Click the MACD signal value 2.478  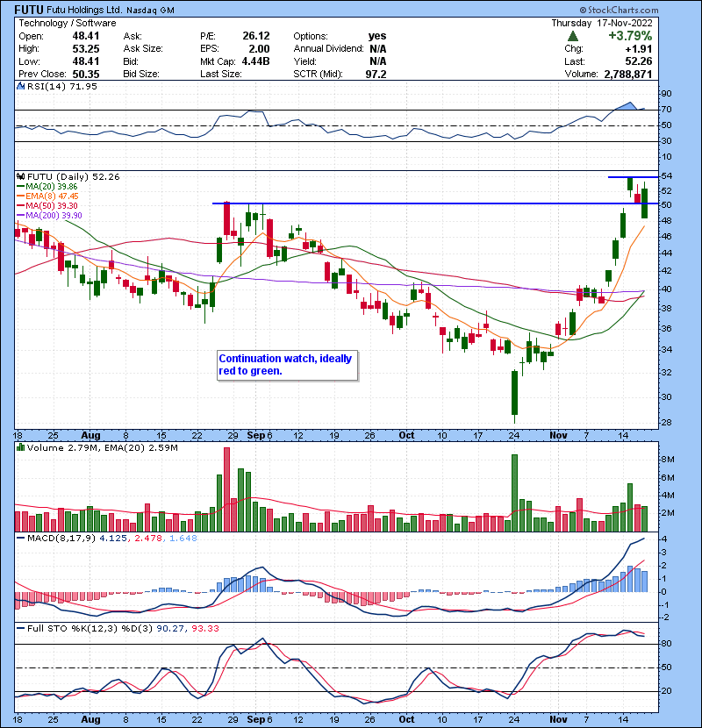coord(148,539)
